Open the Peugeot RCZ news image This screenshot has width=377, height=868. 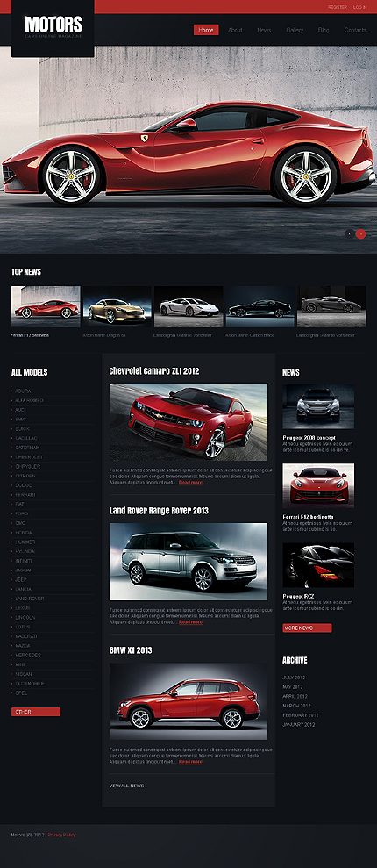[x=318, y=565]
